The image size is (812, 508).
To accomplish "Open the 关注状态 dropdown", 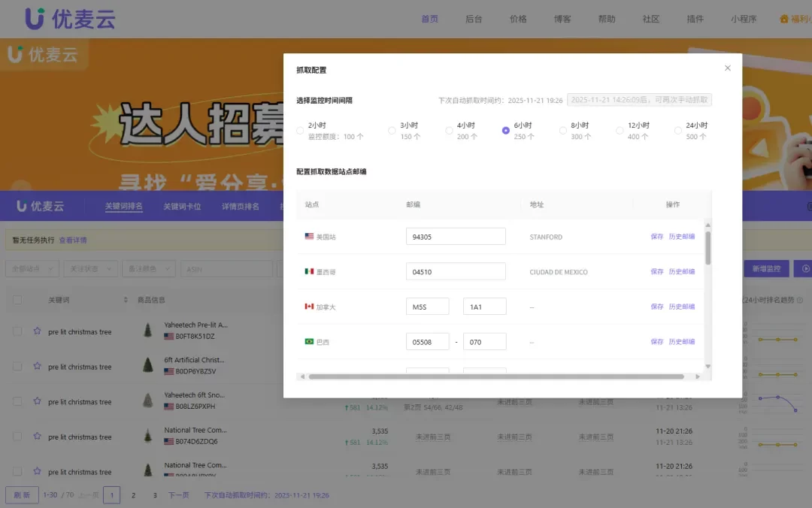I will pyautogui.click(x=90, y=268).
